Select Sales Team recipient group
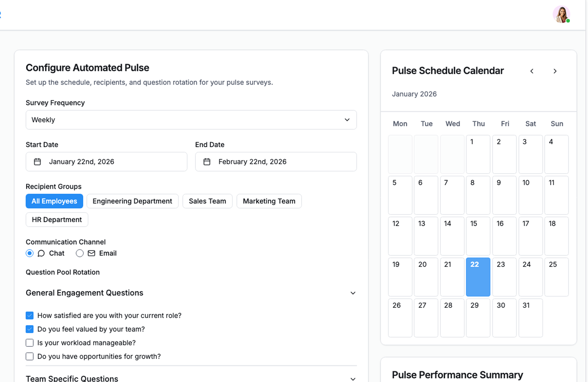This screenshot has height=382, width=588. click(207, 201)
